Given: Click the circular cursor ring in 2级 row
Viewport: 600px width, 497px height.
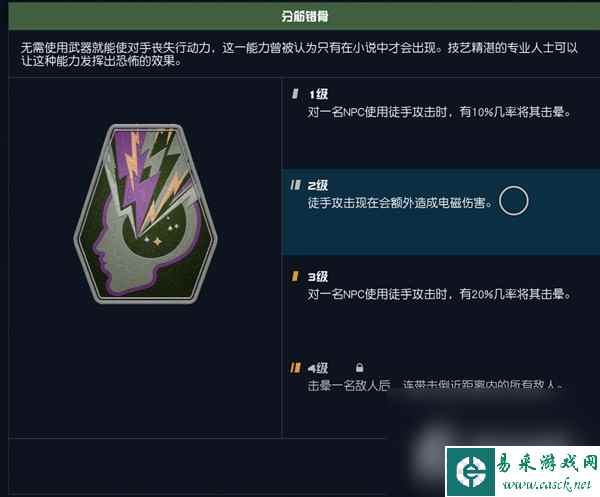Looking at the screenshot, I should [x=514, y=201].
